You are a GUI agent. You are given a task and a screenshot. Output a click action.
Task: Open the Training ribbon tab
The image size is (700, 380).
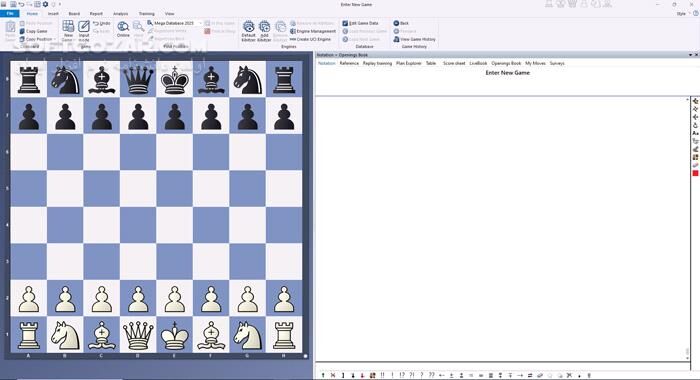pyautogui.click(x=146, y=14)
